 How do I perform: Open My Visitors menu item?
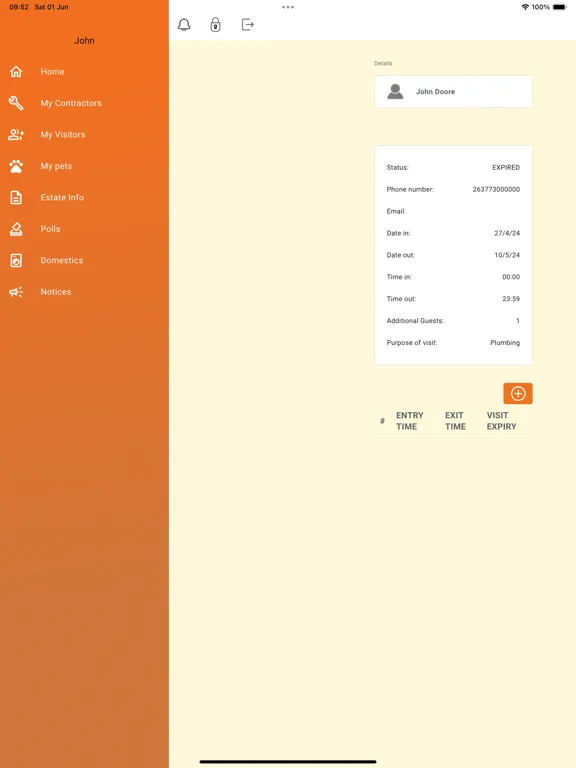pos(63,134)
